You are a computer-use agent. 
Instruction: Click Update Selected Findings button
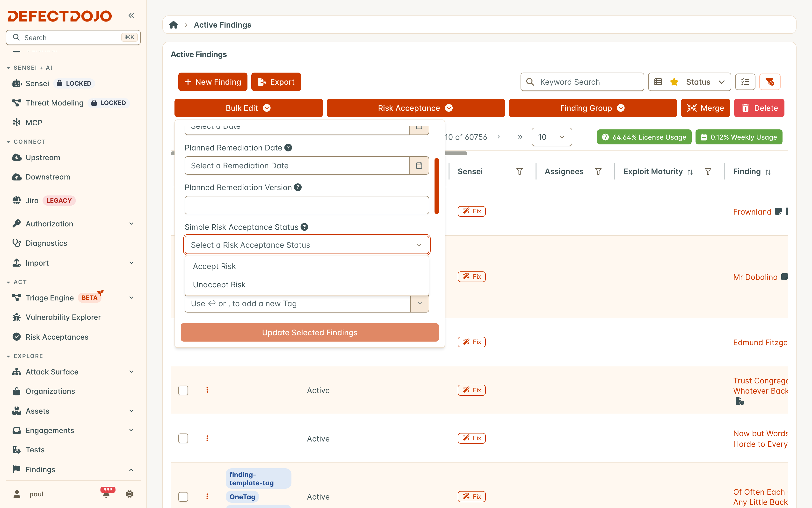tap(310, 332)
